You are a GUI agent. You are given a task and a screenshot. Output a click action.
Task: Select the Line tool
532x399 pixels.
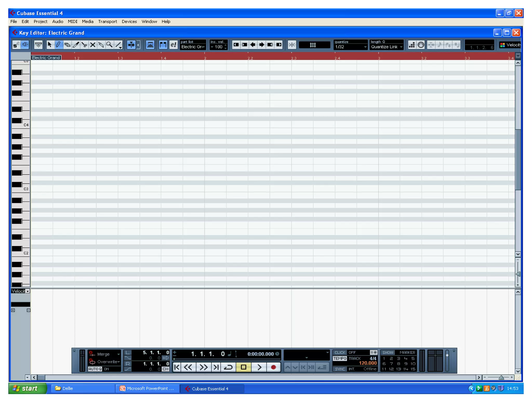pos(118,45)
